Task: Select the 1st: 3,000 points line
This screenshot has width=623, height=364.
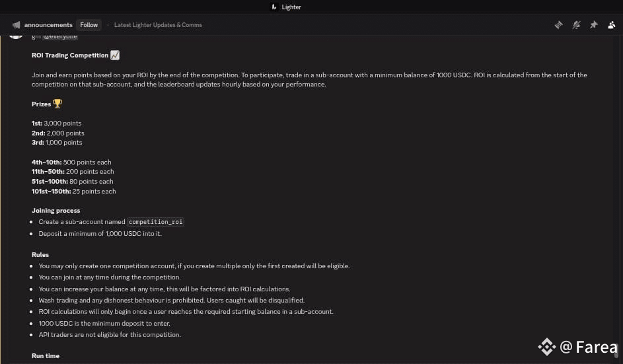Action: [56, 123]
